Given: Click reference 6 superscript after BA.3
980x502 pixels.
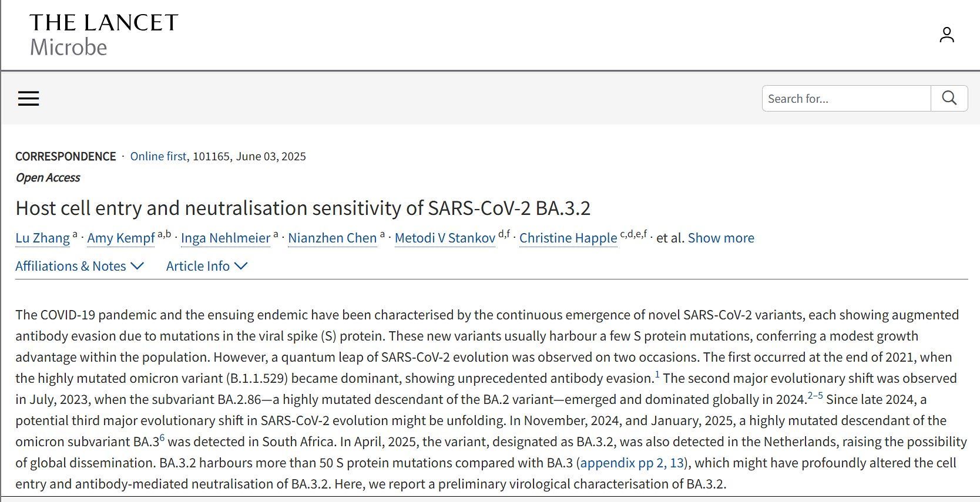Looking at the screenshot, I should tap(162, 438).
